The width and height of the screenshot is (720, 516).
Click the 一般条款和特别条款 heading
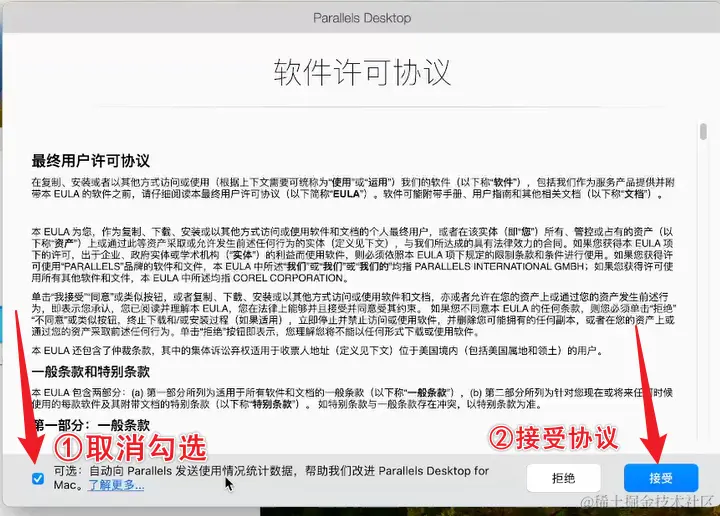point(90,371)
